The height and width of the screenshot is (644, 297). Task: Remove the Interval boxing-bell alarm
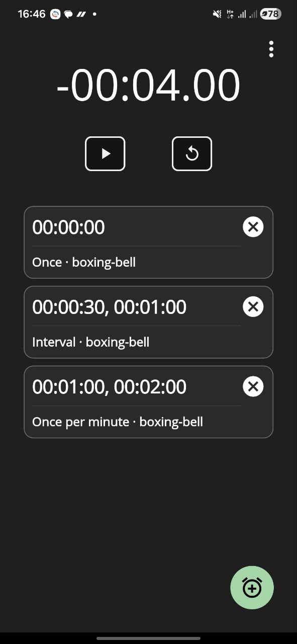click(x=253, y=306)
